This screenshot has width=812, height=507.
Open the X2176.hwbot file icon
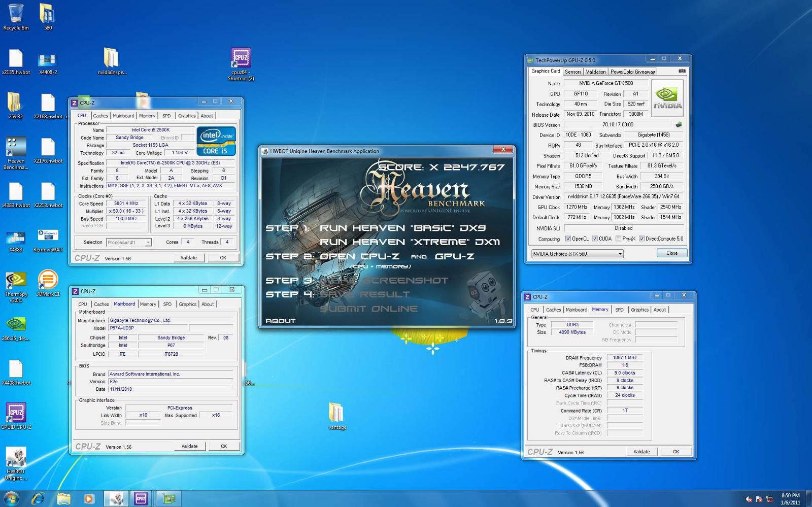coord(48,150)
